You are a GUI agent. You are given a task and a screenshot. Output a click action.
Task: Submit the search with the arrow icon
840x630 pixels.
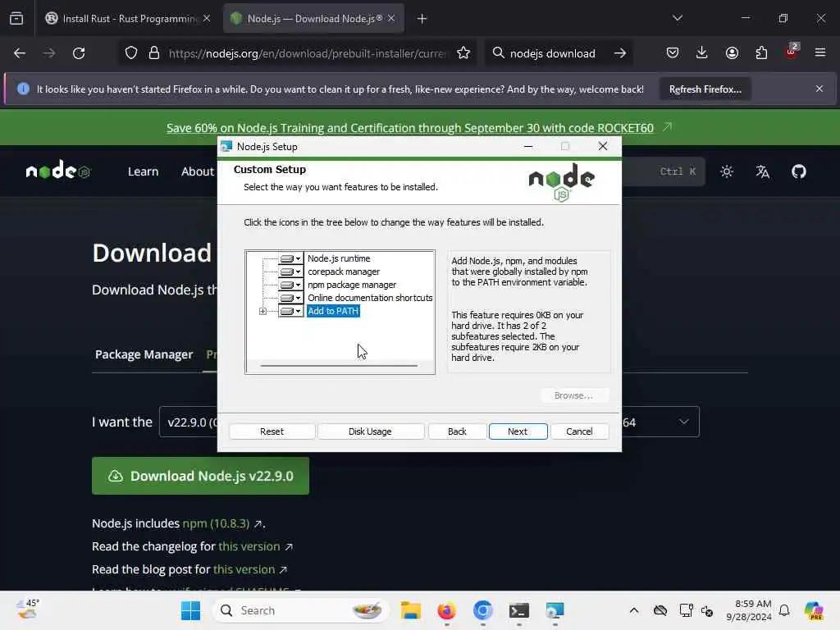click(620, 53)
